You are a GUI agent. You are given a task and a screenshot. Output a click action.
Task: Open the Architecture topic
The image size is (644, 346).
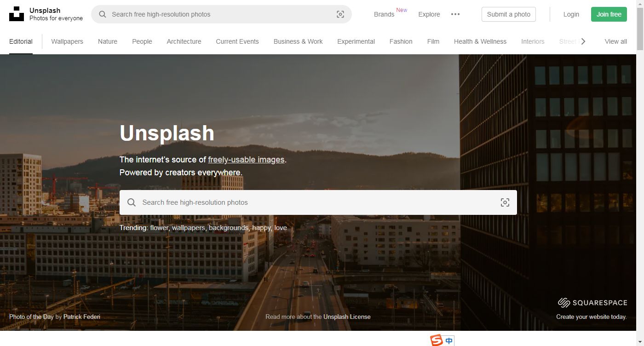coord(184,41)
